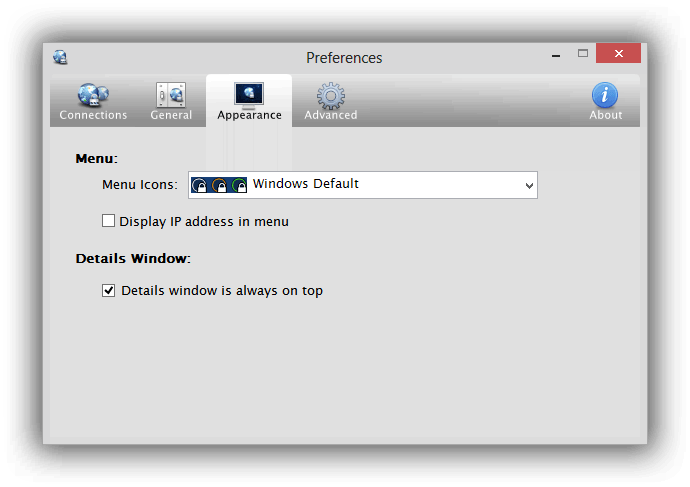690x487 pixels.
Task: Uncheck Details window is always on top
Action: (108, 290)
